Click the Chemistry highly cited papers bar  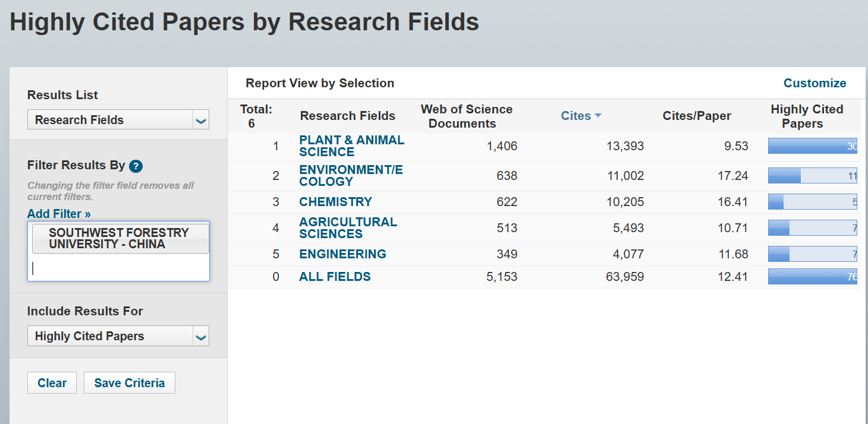pyautogui.click(x=812, y=202)
